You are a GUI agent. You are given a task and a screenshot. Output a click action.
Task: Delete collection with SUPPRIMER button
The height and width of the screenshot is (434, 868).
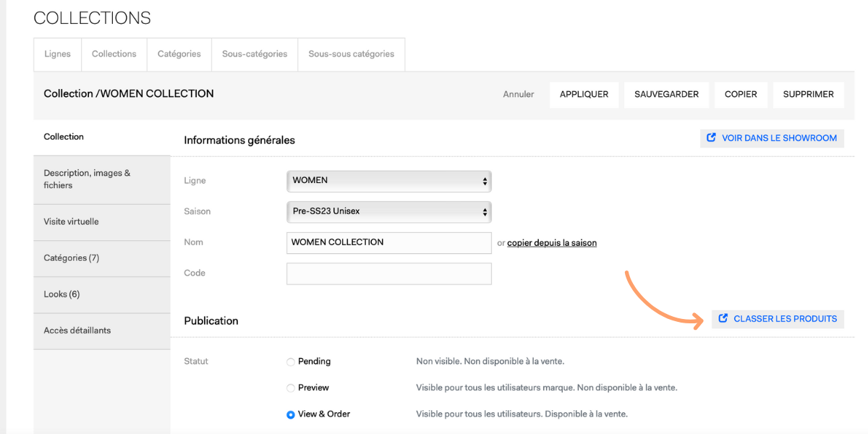tap(808, 94)
